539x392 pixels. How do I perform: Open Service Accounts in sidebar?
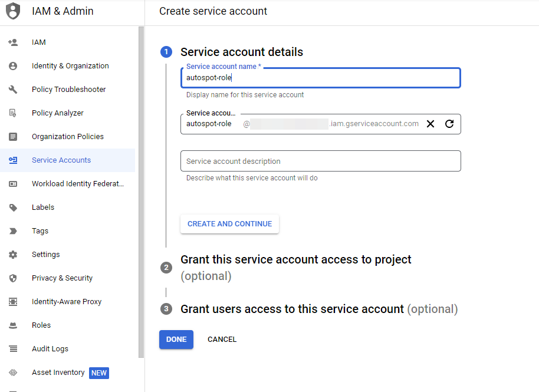(x=61, y=160)
